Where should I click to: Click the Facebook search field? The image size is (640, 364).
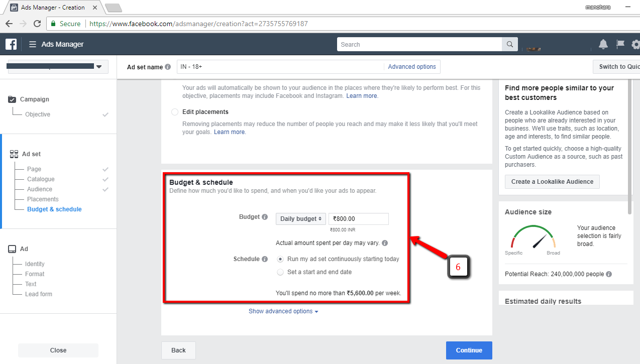pyautogui.click(x=419, y=44)
